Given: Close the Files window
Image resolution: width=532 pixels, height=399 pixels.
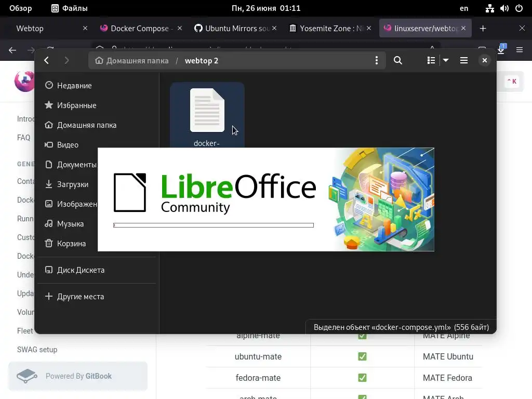Looking at the screenshot, I should (x=485, y=60).
